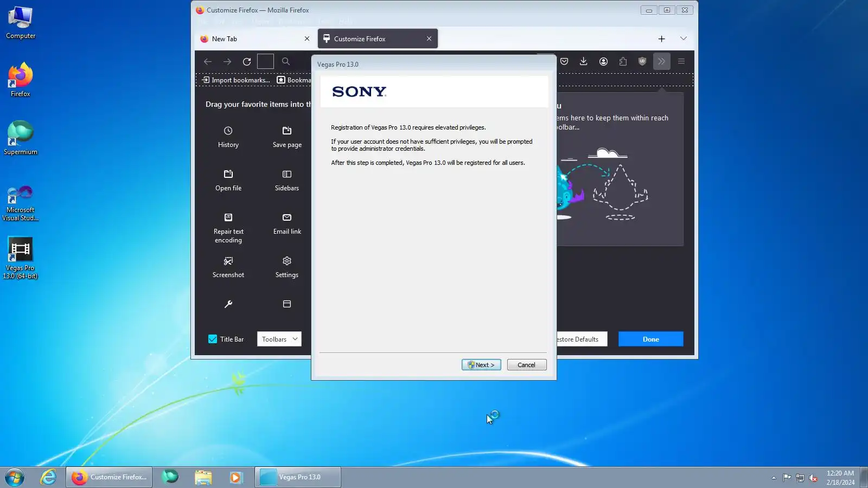Switch to Vegas Pro 13.0 taskbar button

pyautogui.click(x=298, y=477)
